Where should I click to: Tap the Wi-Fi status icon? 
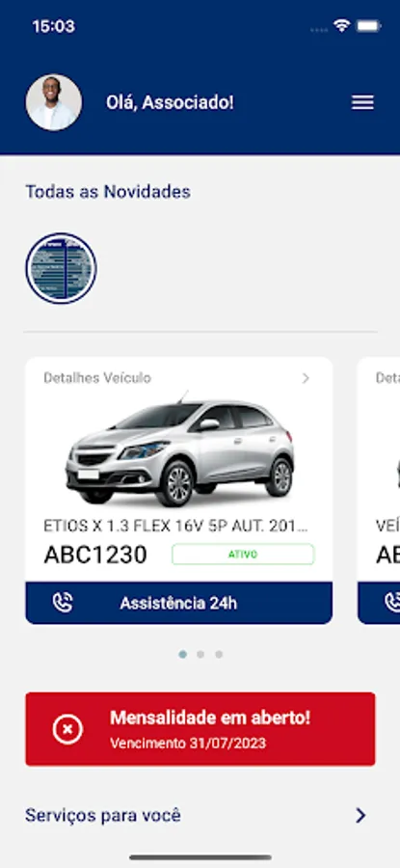pyautogui.click(x=342, y=25)
